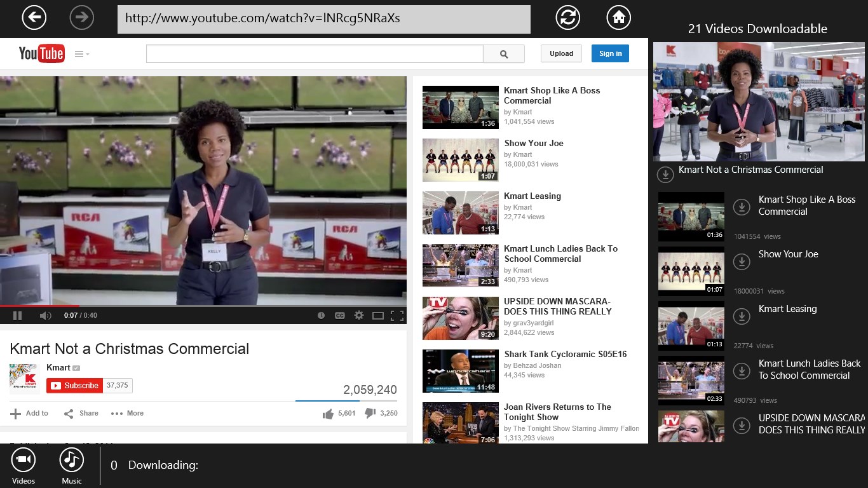Open suggested video Kmart Shop Like A Boss
The image size is (868, 488).
(552, 95)
